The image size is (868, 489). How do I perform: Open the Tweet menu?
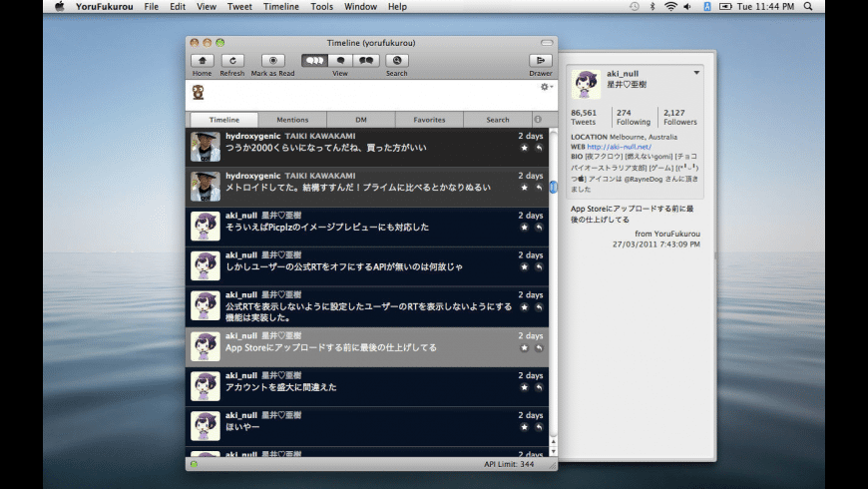(239, 7)
